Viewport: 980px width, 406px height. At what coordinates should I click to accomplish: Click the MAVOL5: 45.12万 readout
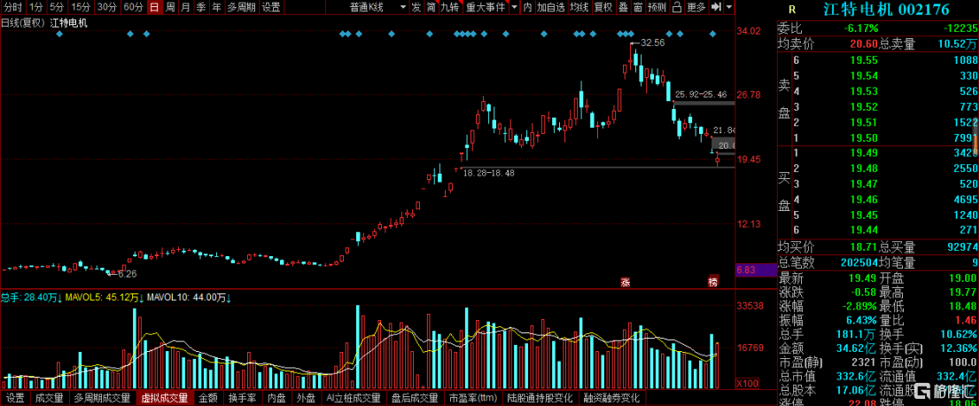click(x=104, y=297)
